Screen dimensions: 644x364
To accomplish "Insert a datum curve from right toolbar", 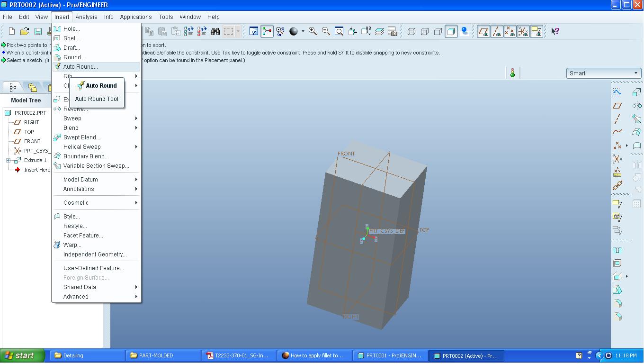I will click(617, 132).
